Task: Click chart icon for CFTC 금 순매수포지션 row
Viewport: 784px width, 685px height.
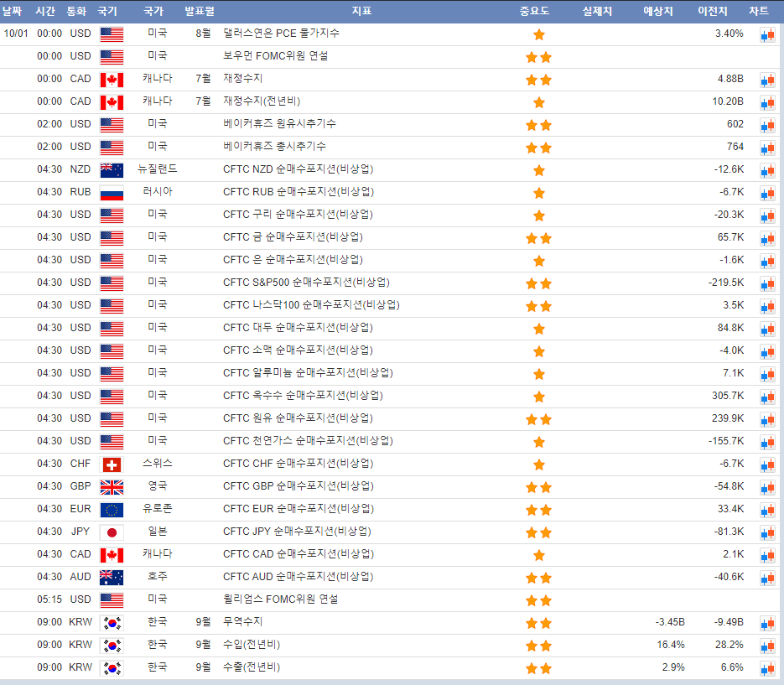Action: coord(767,238)
